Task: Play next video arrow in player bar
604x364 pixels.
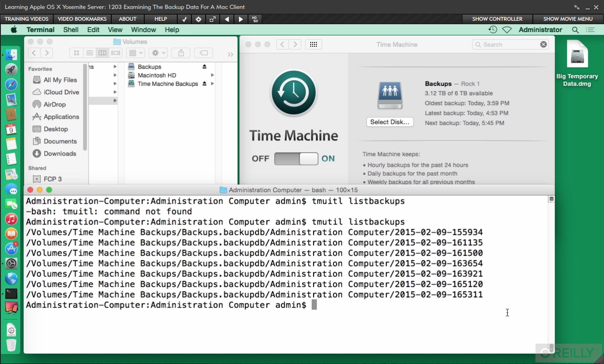Action: (x=241, y=19)
